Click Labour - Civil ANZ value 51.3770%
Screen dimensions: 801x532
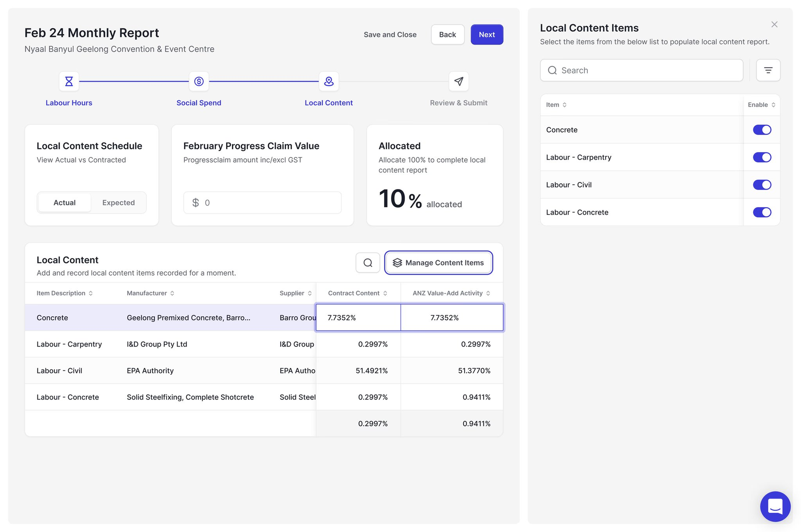(474, 371)
